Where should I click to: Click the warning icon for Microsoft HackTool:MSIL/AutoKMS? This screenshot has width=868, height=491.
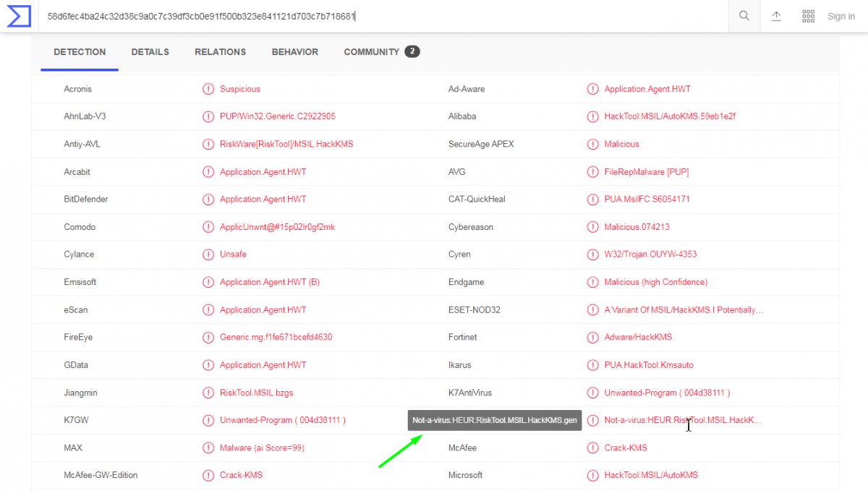coord(593,475)
